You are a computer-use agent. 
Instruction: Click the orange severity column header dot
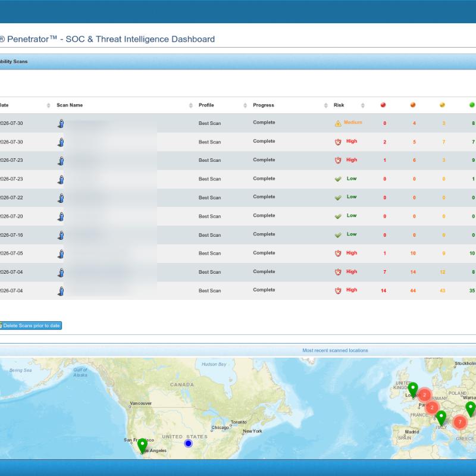[x=413, y=105]
